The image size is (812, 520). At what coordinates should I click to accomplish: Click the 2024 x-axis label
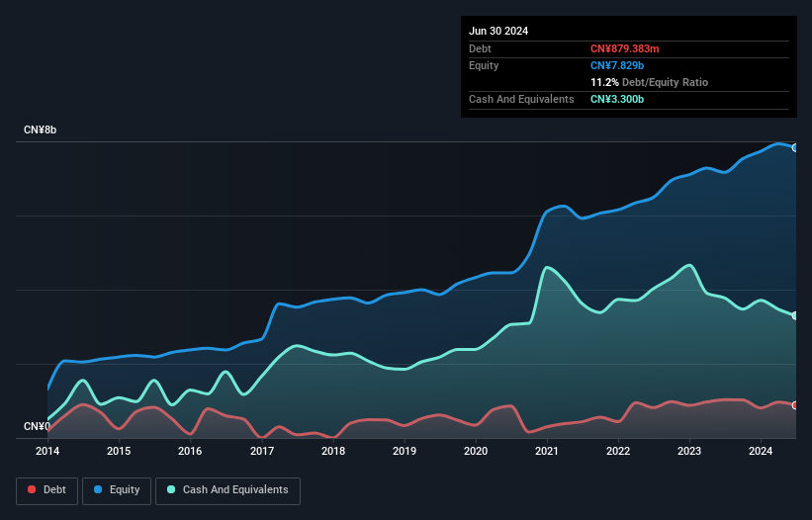point(761,451)
